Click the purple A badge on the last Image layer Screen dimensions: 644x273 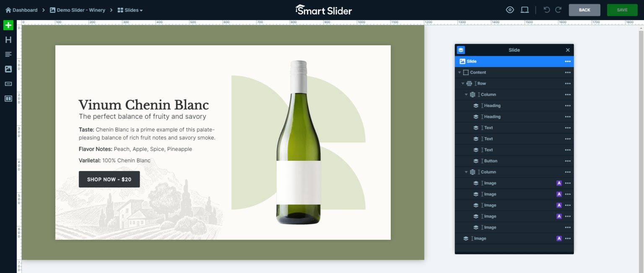pos(559,238)
